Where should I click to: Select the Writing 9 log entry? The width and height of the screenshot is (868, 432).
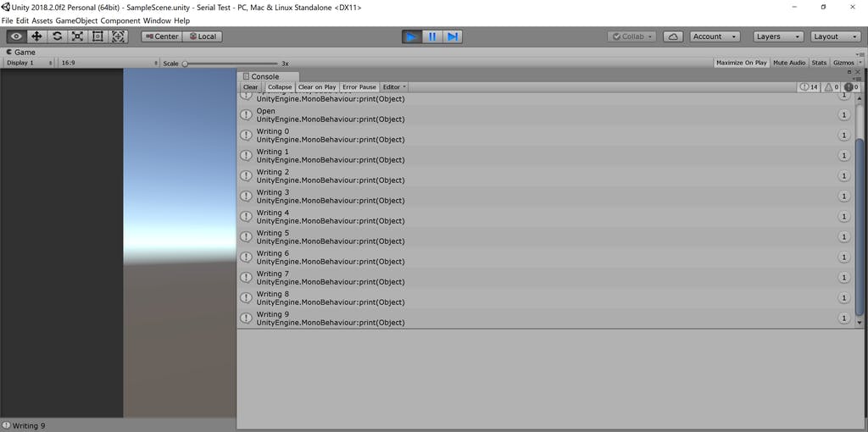546,318
